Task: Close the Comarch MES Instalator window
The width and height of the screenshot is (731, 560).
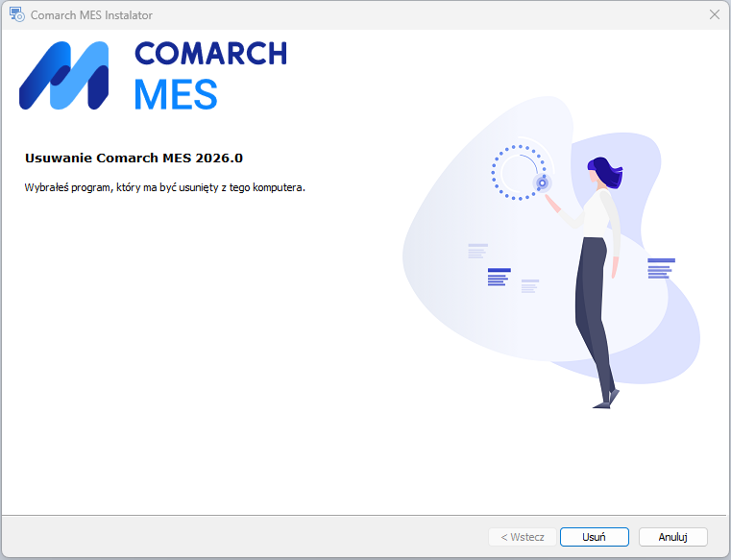Action: 715,15
